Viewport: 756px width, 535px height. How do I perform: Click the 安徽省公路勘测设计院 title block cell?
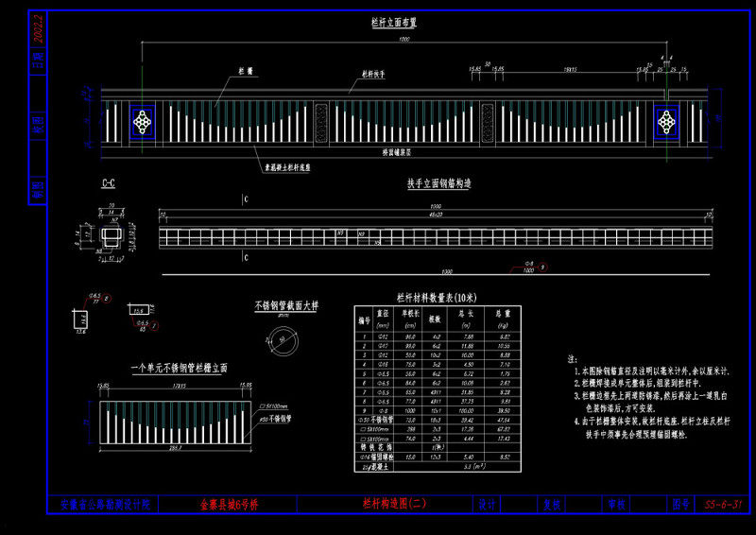coord(103,505)
